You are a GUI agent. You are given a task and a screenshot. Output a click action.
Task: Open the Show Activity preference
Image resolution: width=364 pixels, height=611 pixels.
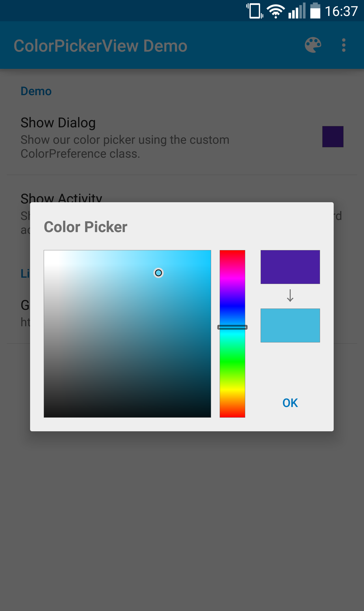pos(61,199)
